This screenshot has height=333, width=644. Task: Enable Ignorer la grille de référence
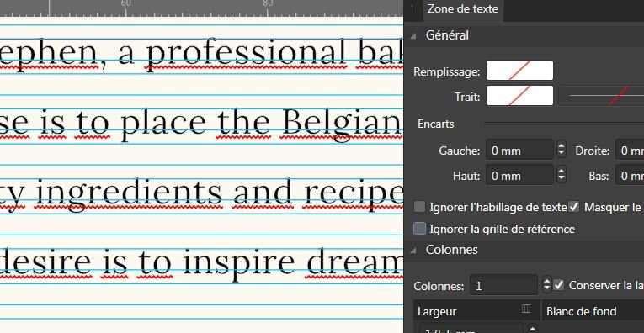click(419, 229)
